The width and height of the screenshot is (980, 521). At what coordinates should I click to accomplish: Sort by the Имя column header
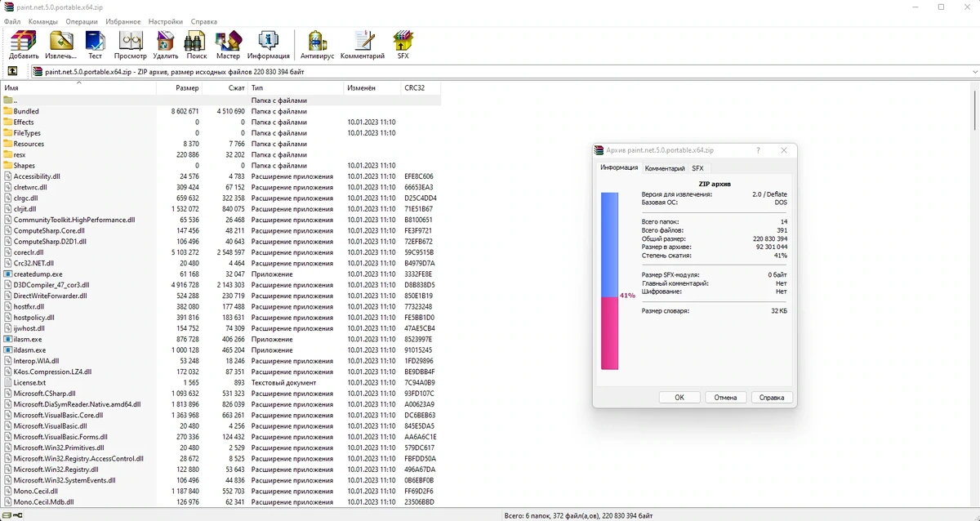click(78, 87)
